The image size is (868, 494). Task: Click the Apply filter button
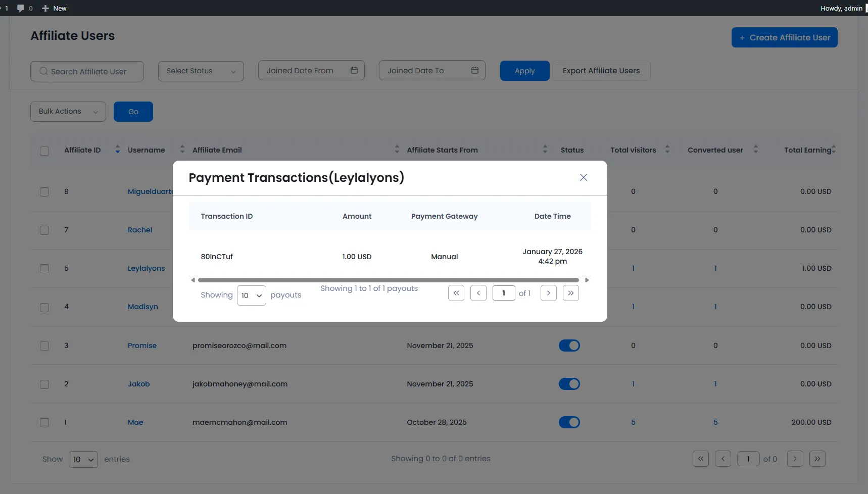pos(524,71)
